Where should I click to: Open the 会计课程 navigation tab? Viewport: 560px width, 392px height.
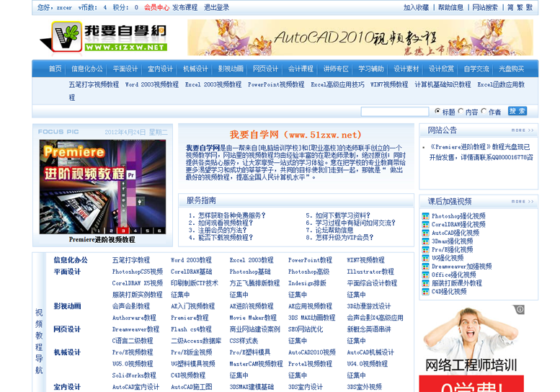coord(301,69)
